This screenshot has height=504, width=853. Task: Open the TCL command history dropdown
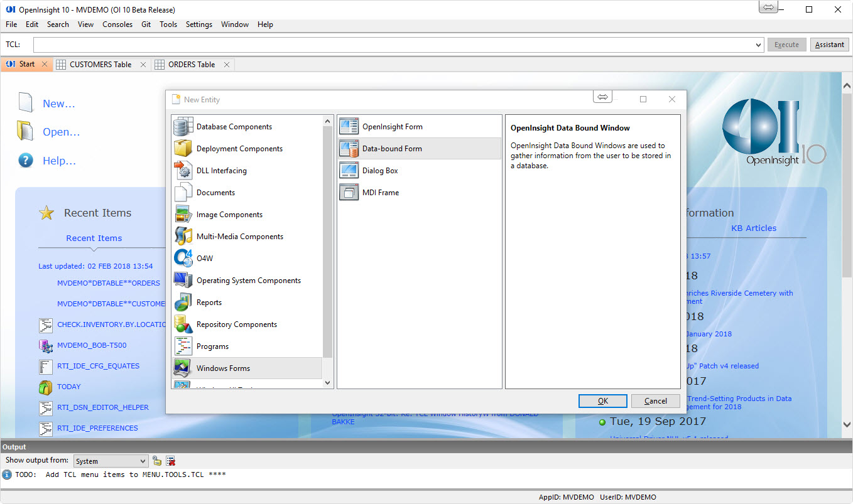click(x=759, y=45)
